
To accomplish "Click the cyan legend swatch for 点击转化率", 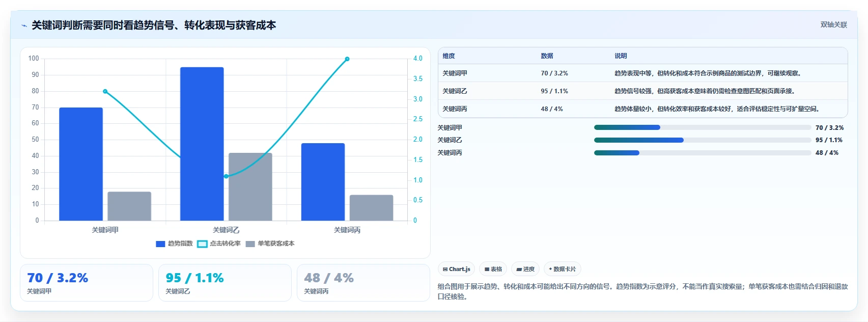I will click(202, 244).
